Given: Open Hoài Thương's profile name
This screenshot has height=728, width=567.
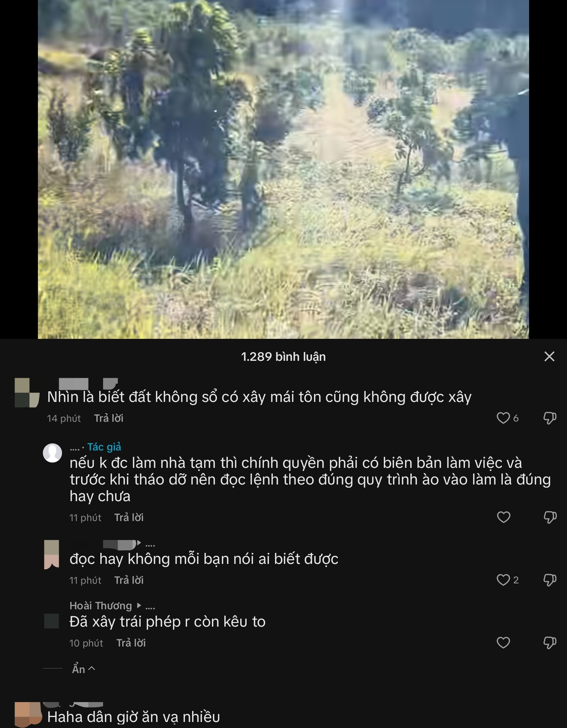Looking at the screenshot, I should 101,606.
